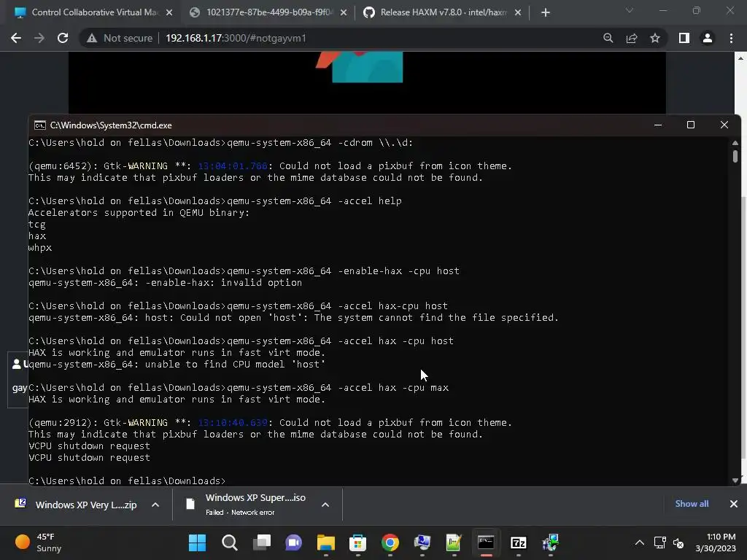This screenshot has width=747, height=560.
Task: Expand options for the failed iso download
Action: coord(325,505)
